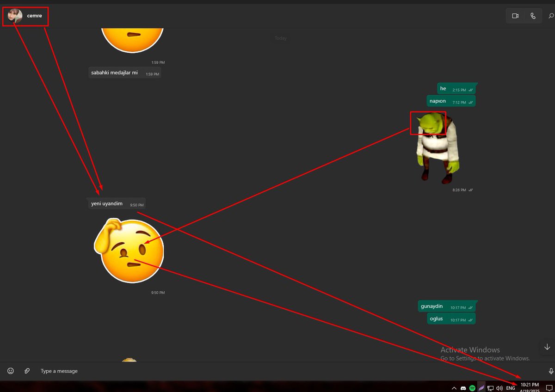Open the network tray icon
The image size is (555, 392).
(490, 388)
